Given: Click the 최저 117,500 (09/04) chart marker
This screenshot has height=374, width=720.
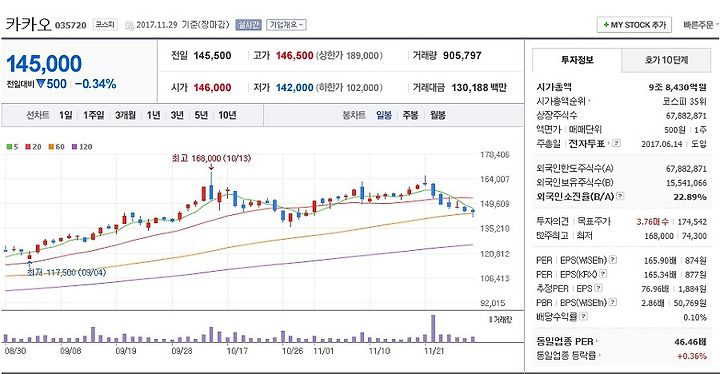Looking at the screenshot, I should 66,272.
